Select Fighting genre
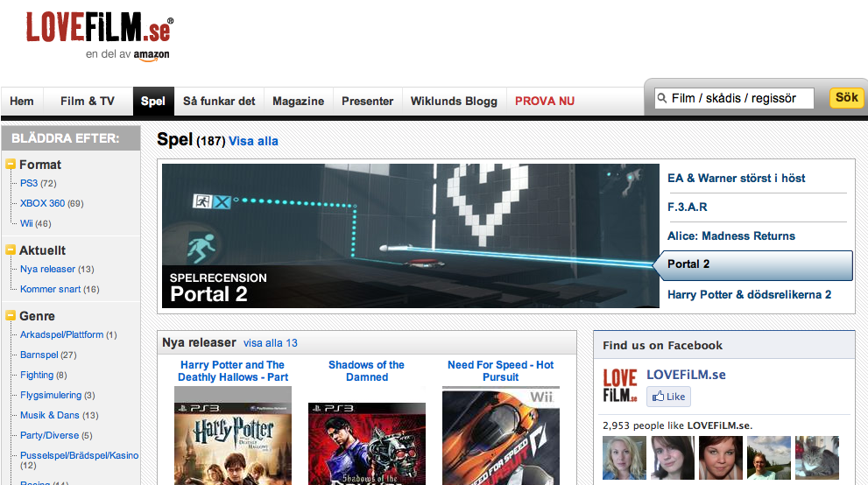 click(x=37, y=375)
